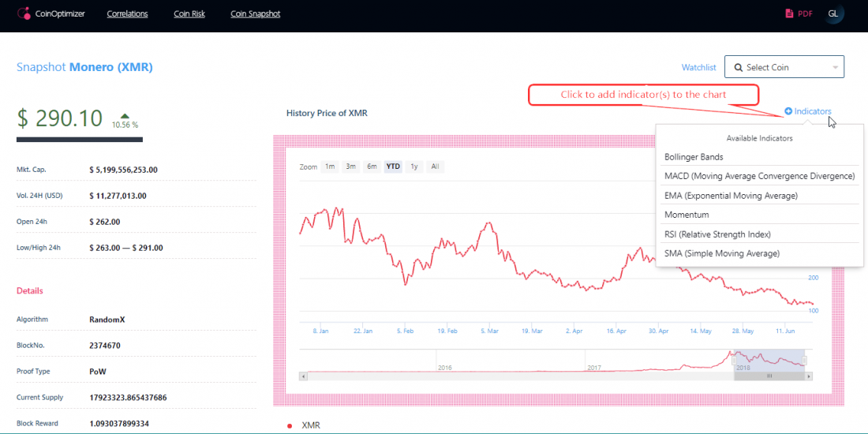Image resolution: width=868 pixels, height=434 pixels.
Task: Go to the Coin Risk page
Action: pos(189,13)
